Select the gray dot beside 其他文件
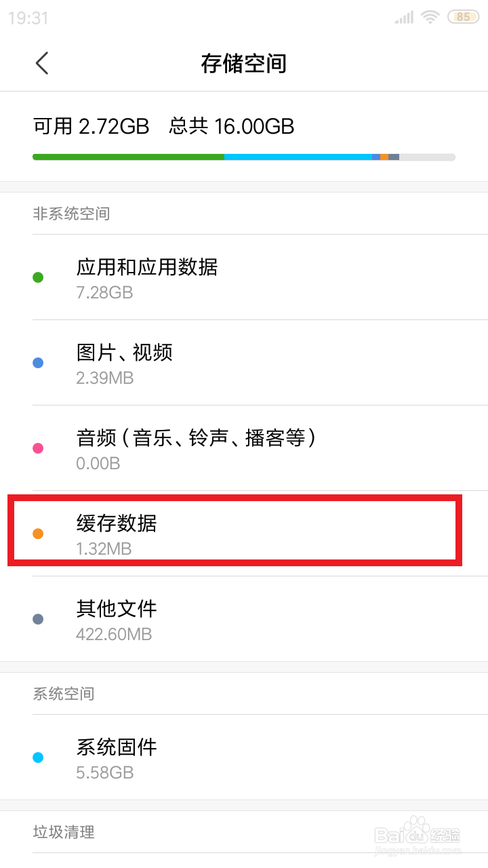This screenshot has height=868, width=488. (x=38, y=618)
